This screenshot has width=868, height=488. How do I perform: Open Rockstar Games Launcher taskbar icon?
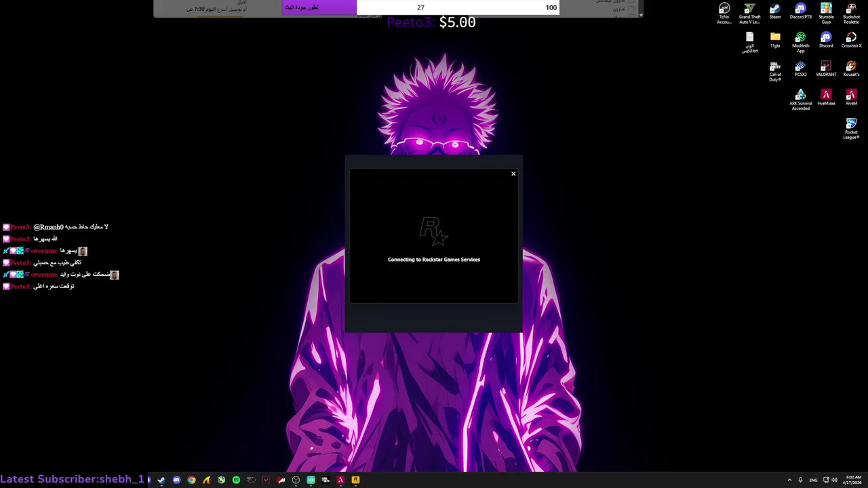[355, 480]
